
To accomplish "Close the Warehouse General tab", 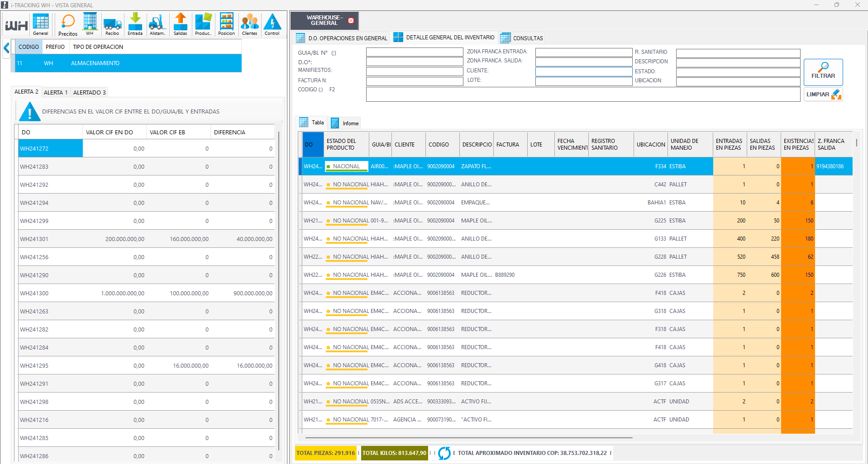I will (351, 21).
